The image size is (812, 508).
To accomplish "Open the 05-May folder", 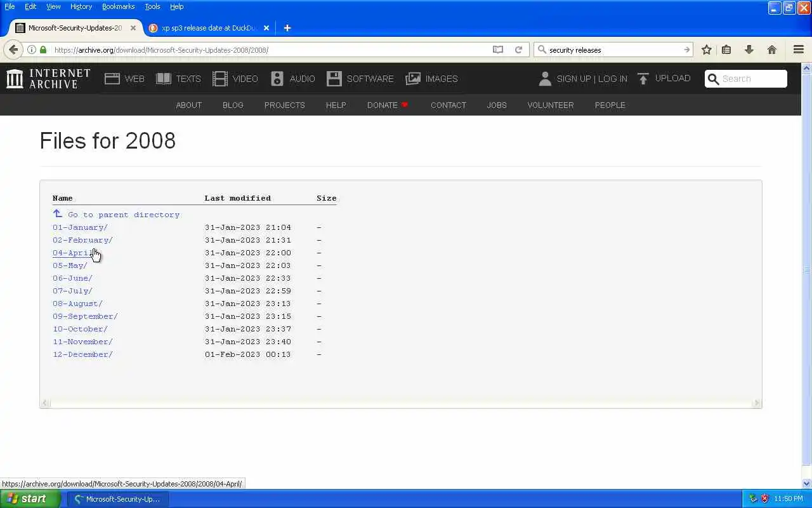I will pos(70,265).
